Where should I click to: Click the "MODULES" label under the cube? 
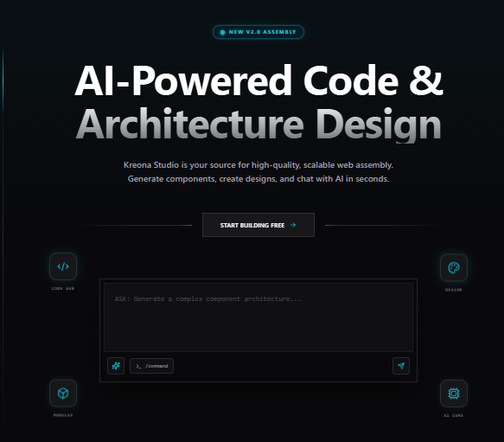click(63, 415)
